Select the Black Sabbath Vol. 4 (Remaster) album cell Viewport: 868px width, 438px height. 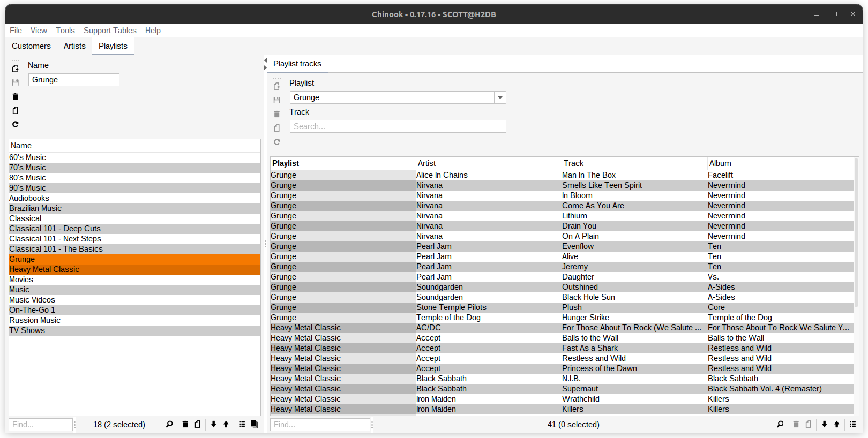point(780,389)
